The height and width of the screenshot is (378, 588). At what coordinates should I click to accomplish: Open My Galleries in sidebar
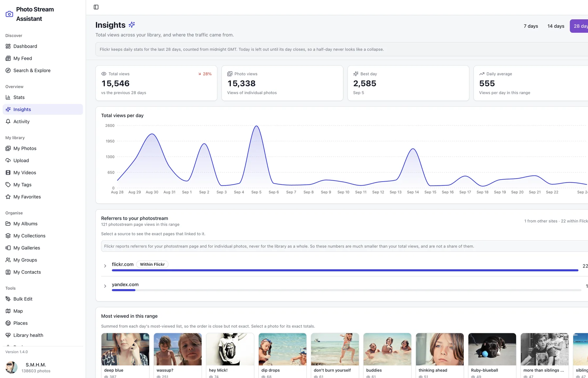click(x=43, y=248)
